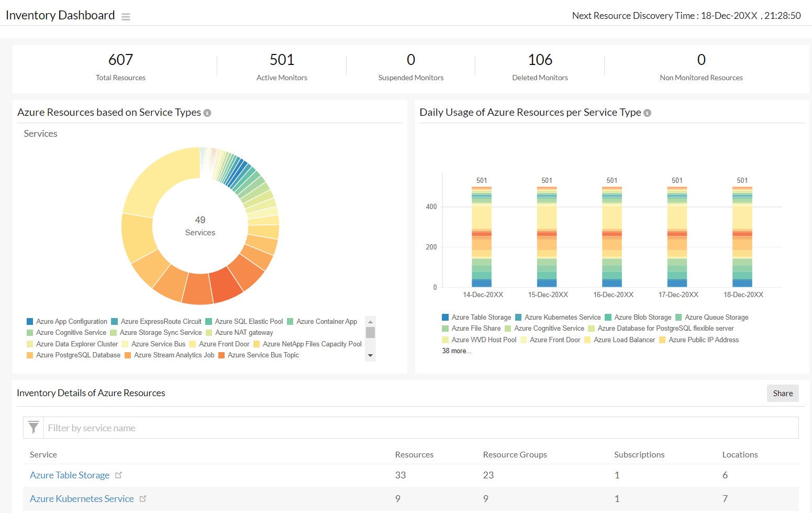Focus the Filter by service name field
Viewport: 812px width, 513px height.
[x=421, y=428]
